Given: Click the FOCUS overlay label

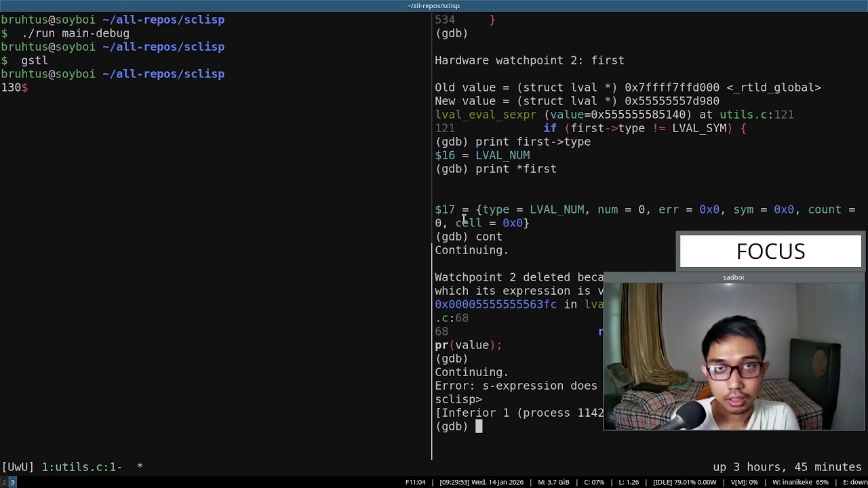Looking at the screenshot, I should (770, 251).
